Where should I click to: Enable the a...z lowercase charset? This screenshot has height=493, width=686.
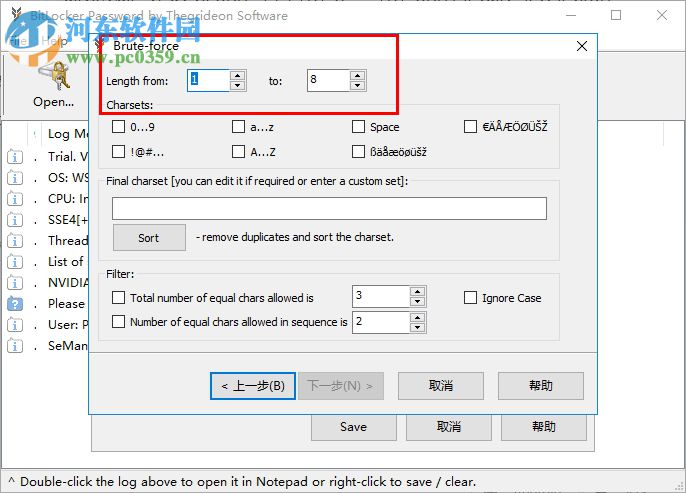tap(238, 127)
